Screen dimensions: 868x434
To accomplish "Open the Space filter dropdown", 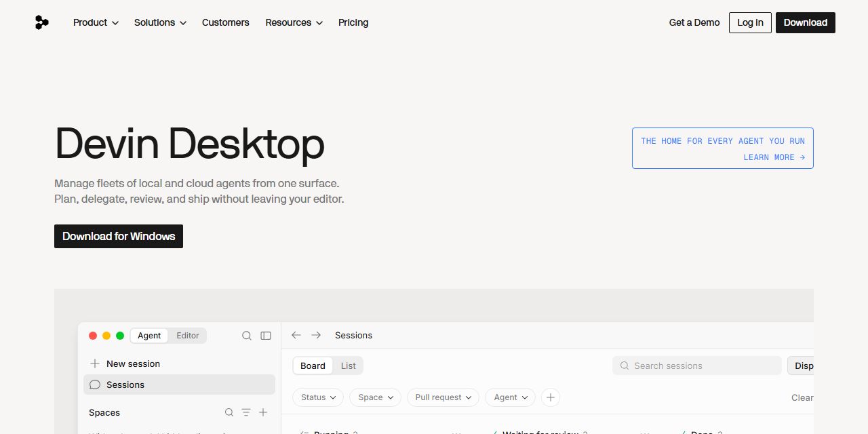I will (x=375, y=397).
